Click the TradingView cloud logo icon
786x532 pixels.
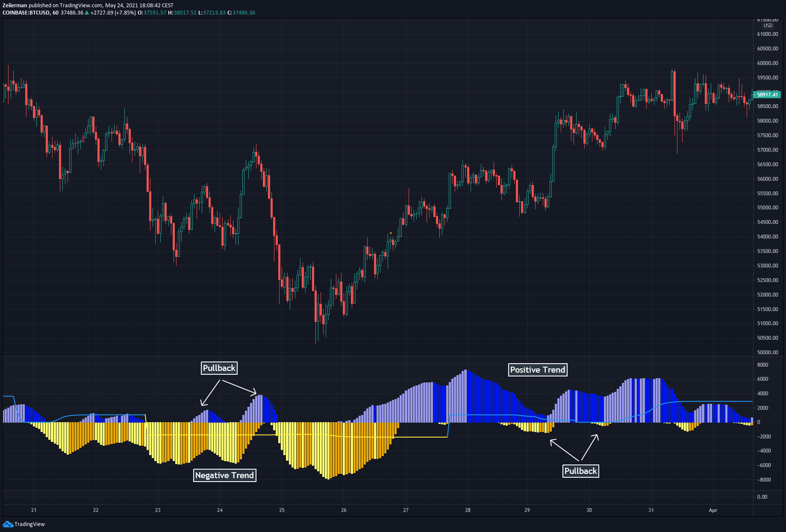coord(8,524)
